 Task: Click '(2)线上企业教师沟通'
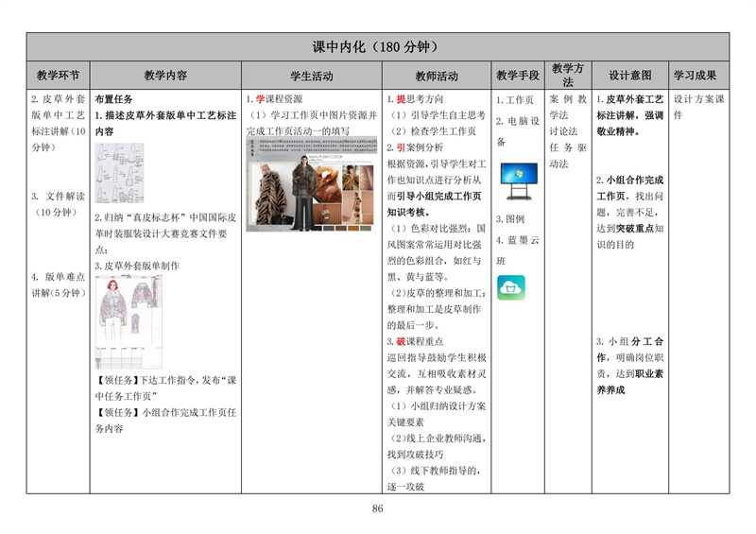[437, 446]
